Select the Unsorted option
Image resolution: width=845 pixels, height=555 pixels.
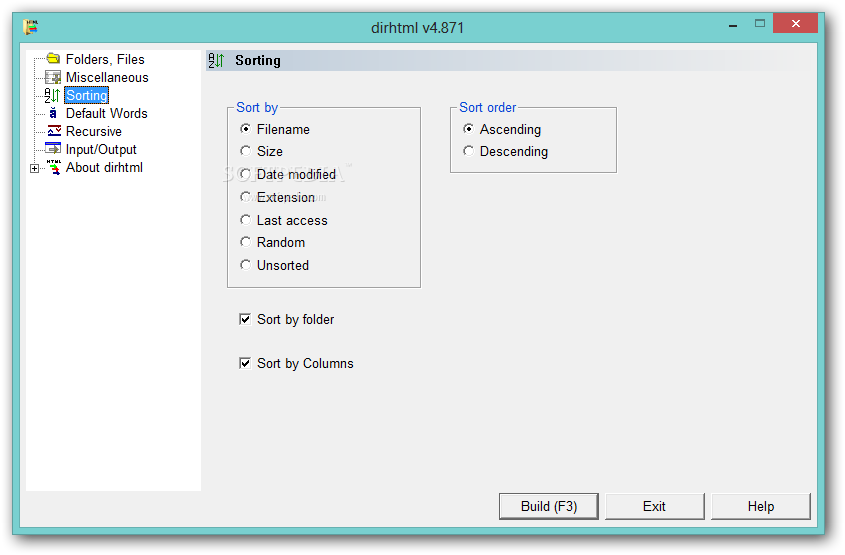click(x=274, y=265)
